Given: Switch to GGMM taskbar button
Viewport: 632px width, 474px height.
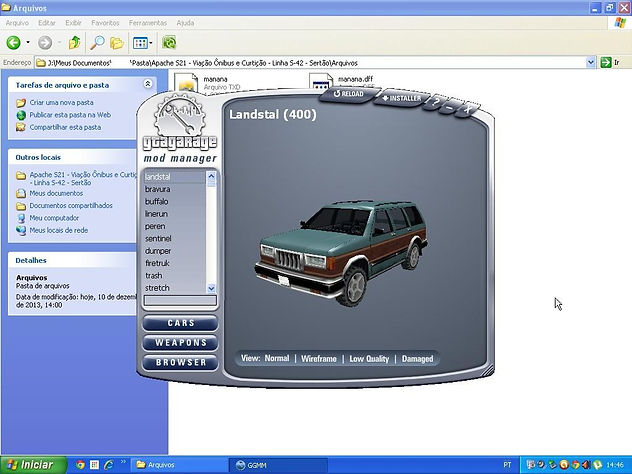Looking at the screenshot, I should (x=278, y=465).
